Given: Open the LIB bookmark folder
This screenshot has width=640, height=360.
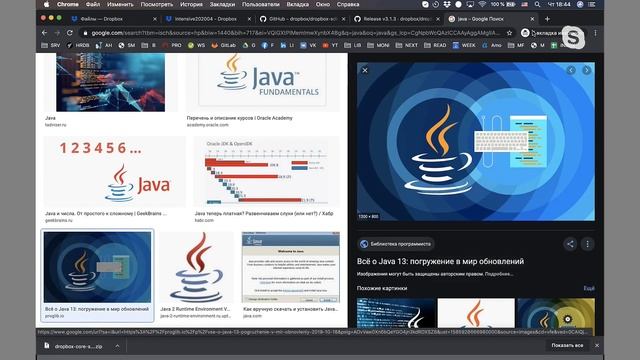Looking at the screenshot, I should click(x=353, y=45).
